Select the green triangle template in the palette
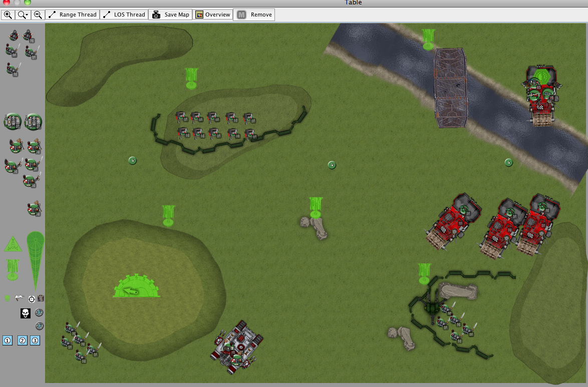 click(13, 244)
